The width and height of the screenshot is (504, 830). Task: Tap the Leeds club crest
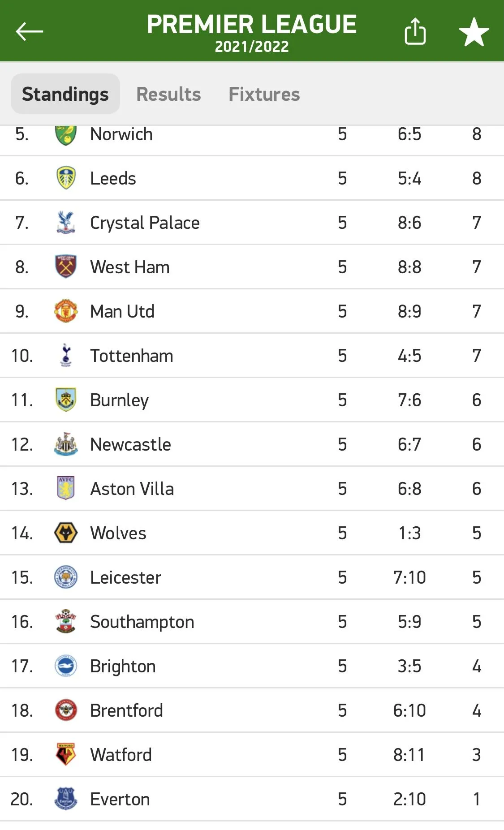[x=66, y=178]
